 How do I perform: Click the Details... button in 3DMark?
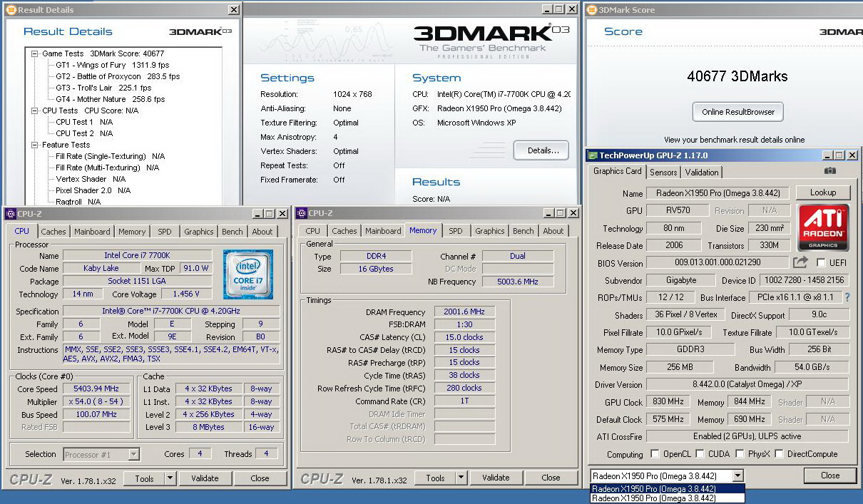[x=541, y=150]
